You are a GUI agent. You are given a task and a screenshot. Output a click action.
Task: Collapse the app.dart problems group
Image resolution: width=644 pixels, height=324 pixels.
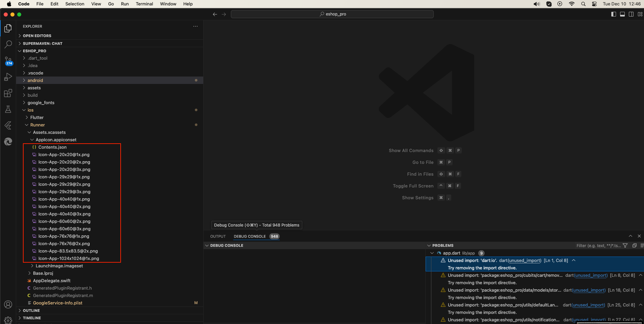[432, 253]
